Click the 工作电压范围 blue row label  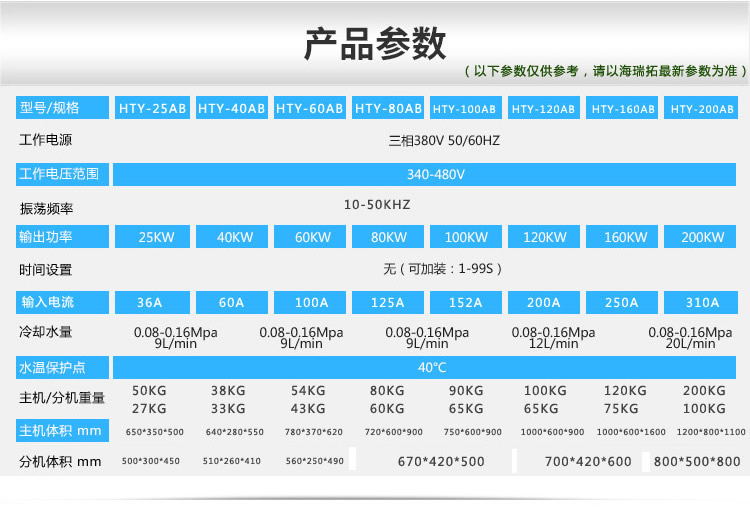tap(62, 174)
